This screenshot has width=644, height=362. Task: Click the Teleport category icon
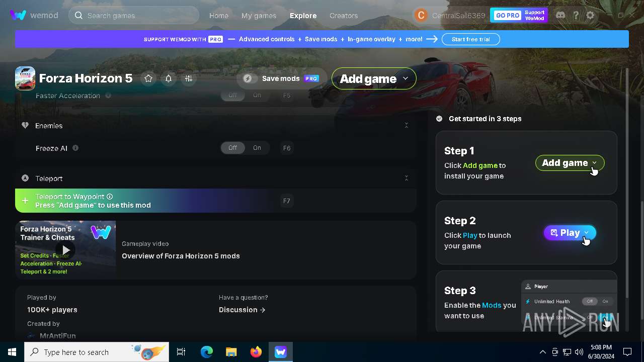[25, 178]
